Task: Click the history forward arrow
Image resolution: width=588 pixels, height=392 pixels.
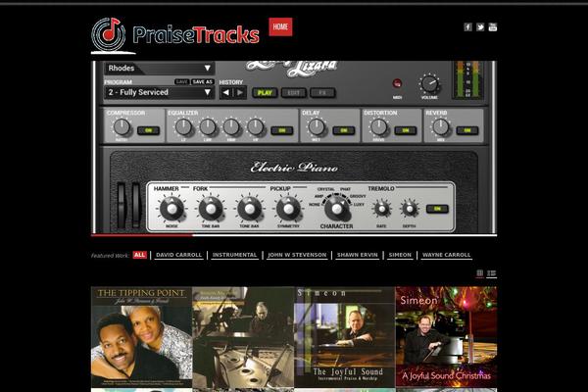Action: tap(240, 92)
